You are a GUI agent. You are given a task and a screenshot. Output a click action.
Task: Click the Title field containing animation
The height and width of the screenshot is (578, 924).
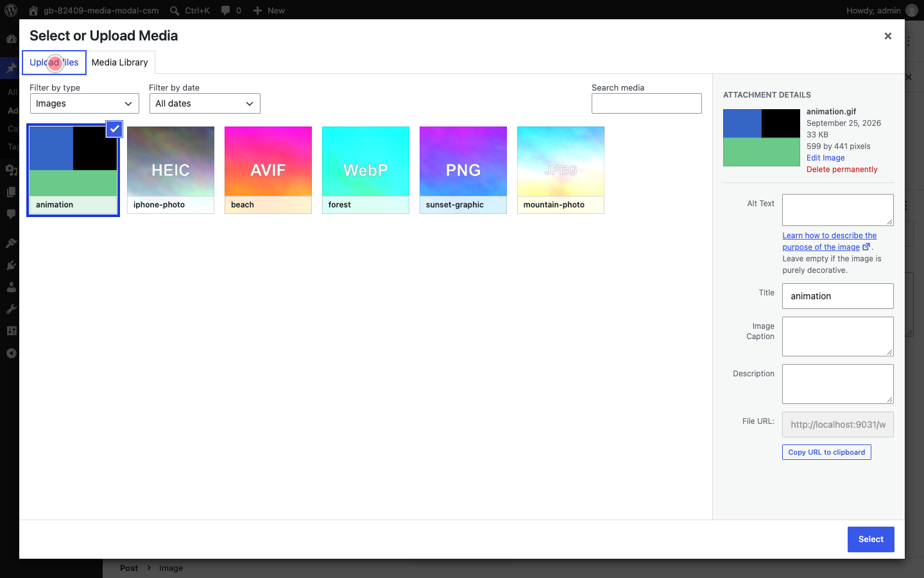838,296
